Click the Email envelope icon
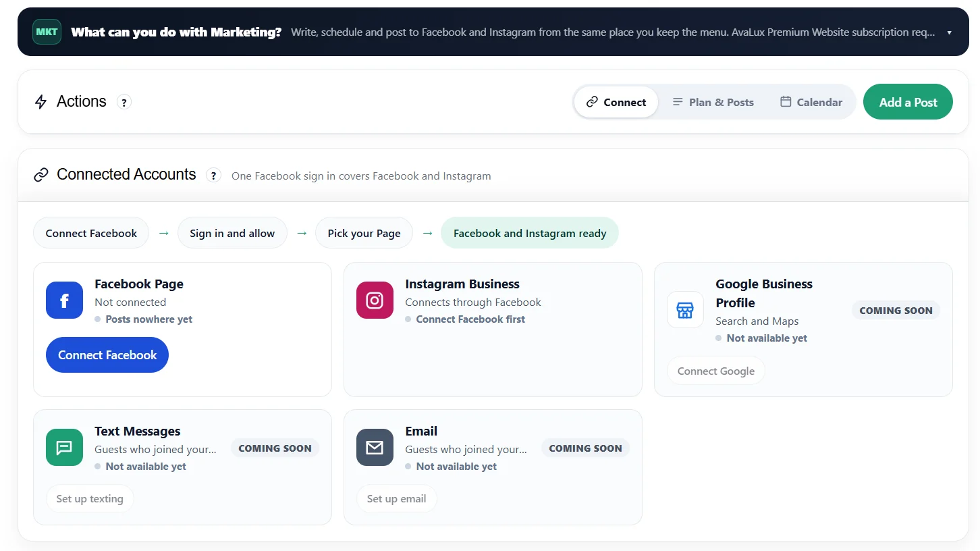The height and width of the screenshot is (551, 980). (375, 448)
